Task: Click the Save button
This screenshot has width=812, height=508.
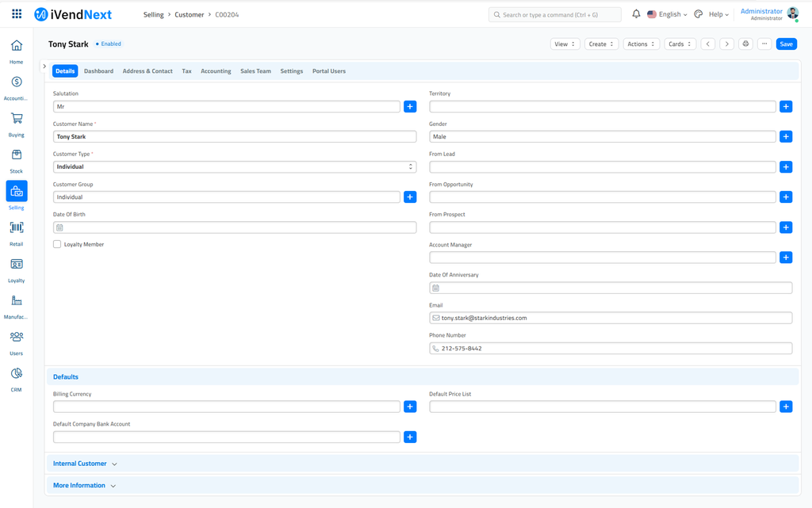Action: 785,44
